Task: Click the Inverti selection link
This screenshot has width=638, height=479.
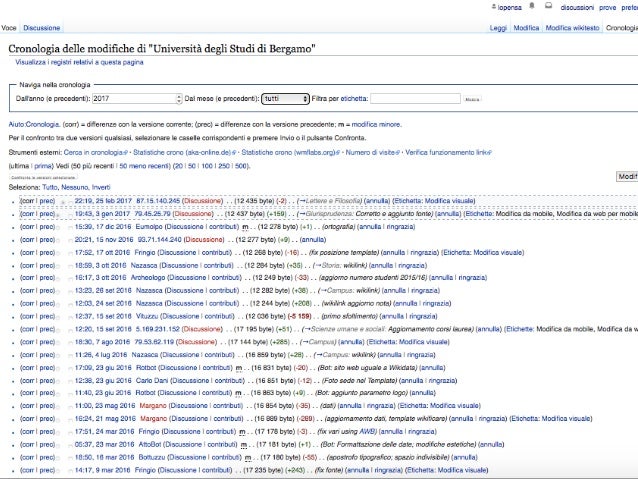Action: [x=101, y=188]
